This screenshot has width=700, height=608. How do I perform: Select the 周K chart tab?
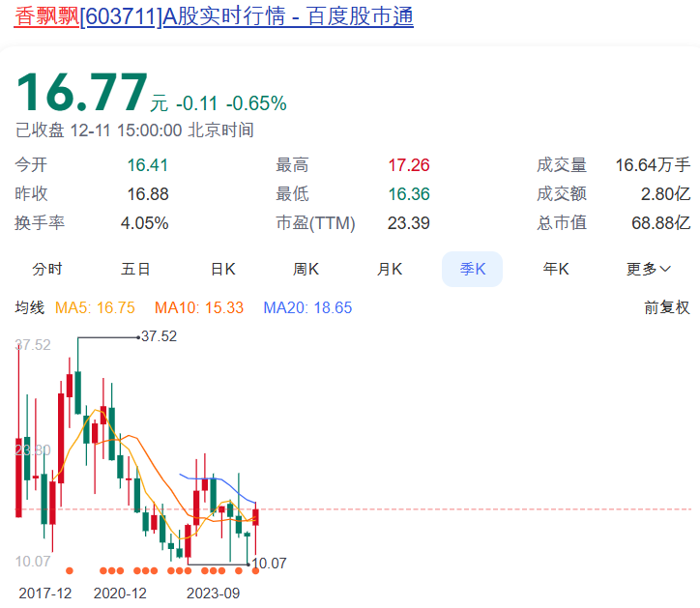pos(306,269)
